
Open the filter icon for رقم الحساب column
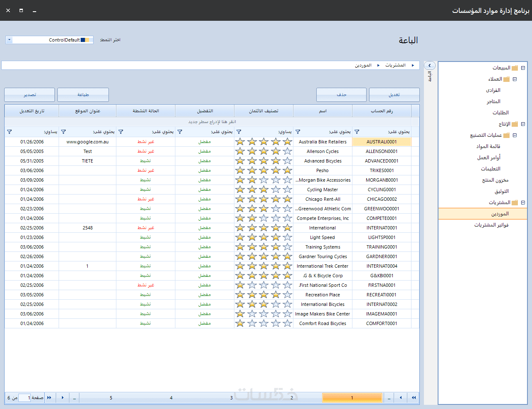tap(357, 132)
